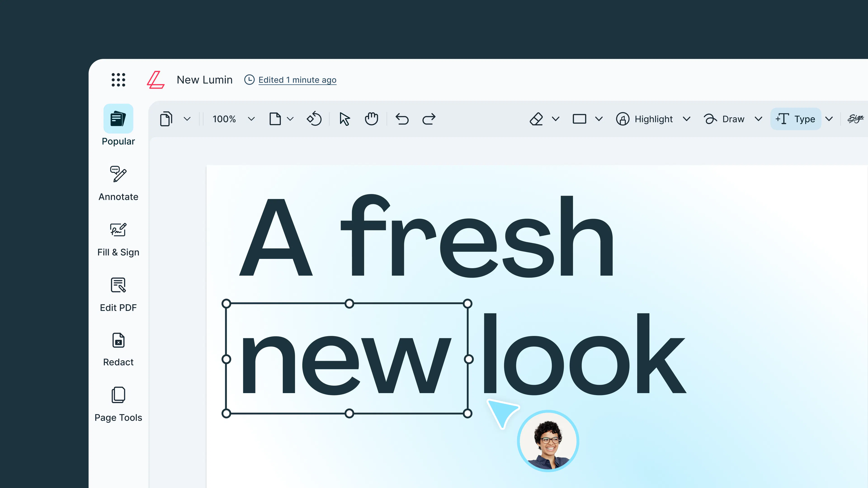868x488 pixels.
Task: Click the Sign signature tool
Action: click(856, 119)
